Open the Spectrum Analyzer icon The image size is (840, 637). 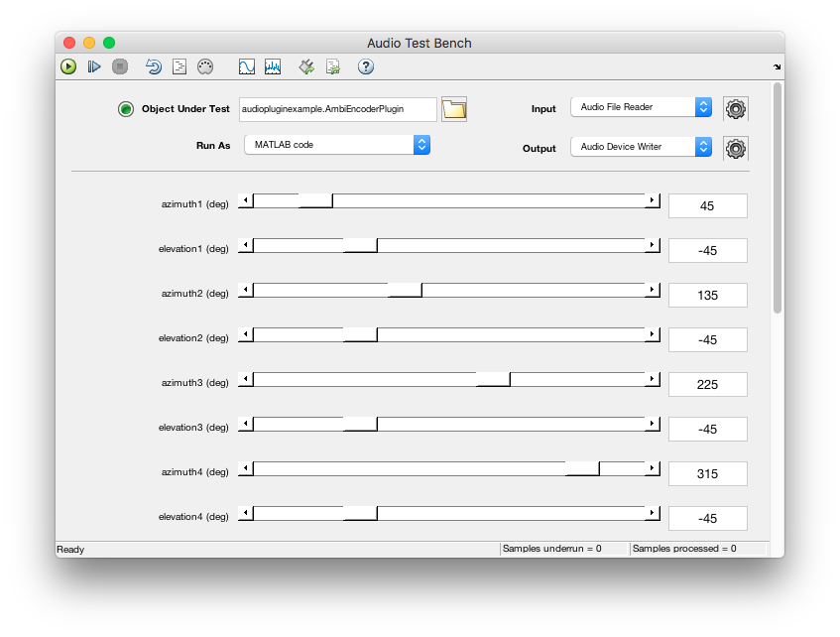point(272,66)
